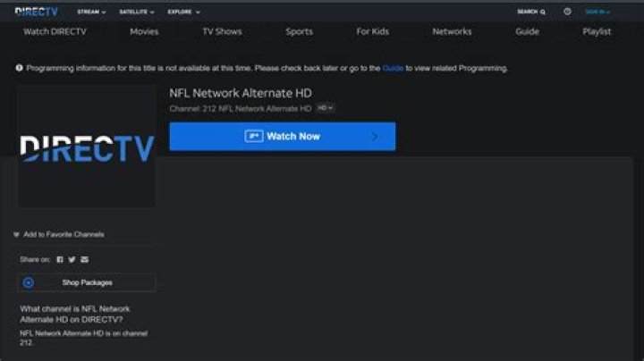The image size is (644, 361).
Task: Click the large DIRECTV channel thumbnail
Action: point(86,147)
